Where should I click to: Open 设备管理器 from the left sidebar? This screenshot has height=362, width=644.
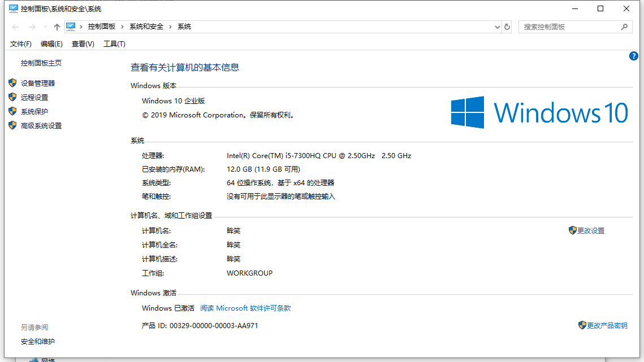pos(38,83)
